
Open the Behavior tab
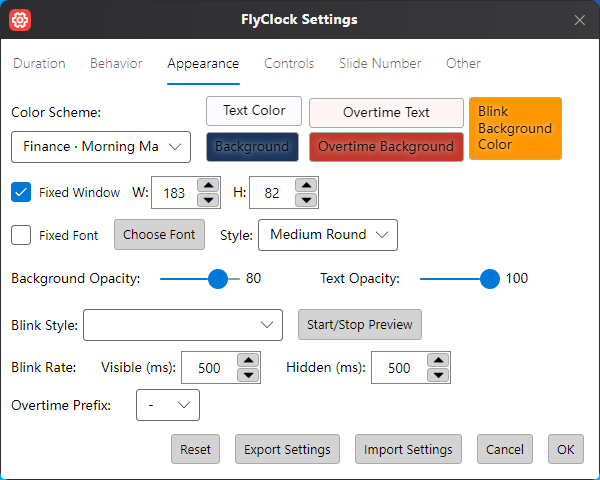pos(116,63)
